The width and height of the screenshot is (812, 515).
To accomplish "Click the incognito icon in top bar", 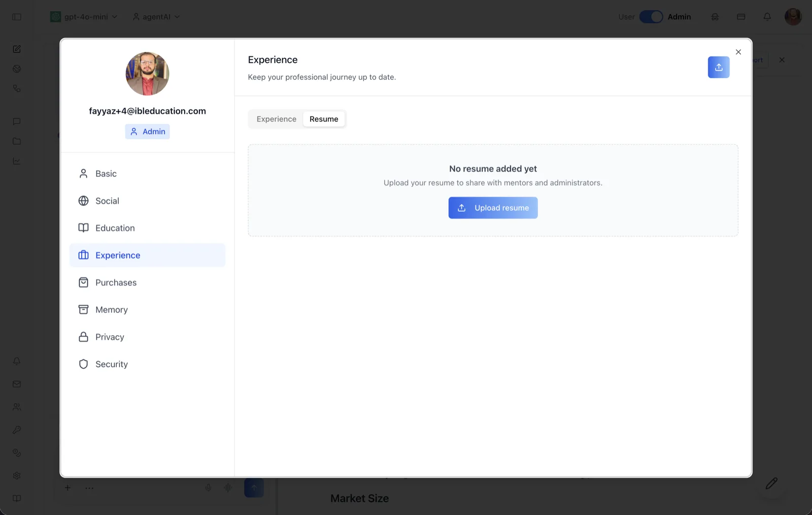I will click(x=715, y=17).
